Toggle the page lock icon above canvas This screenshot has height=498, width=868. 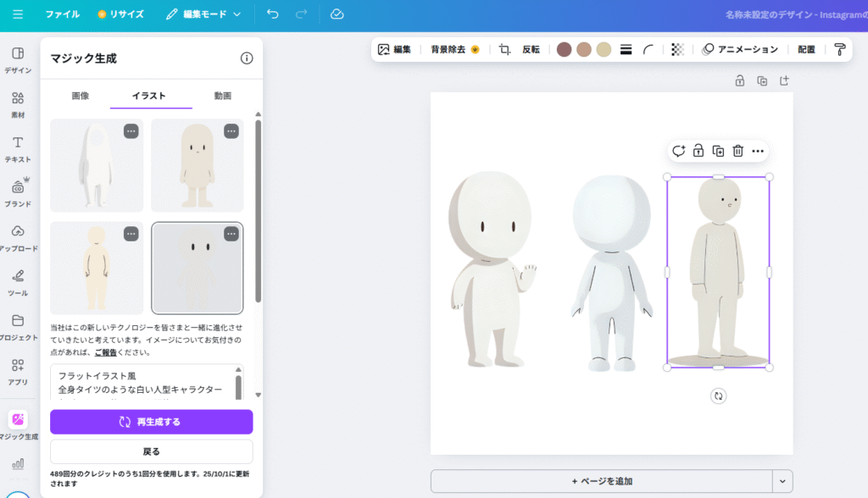(x=740, y=80)
